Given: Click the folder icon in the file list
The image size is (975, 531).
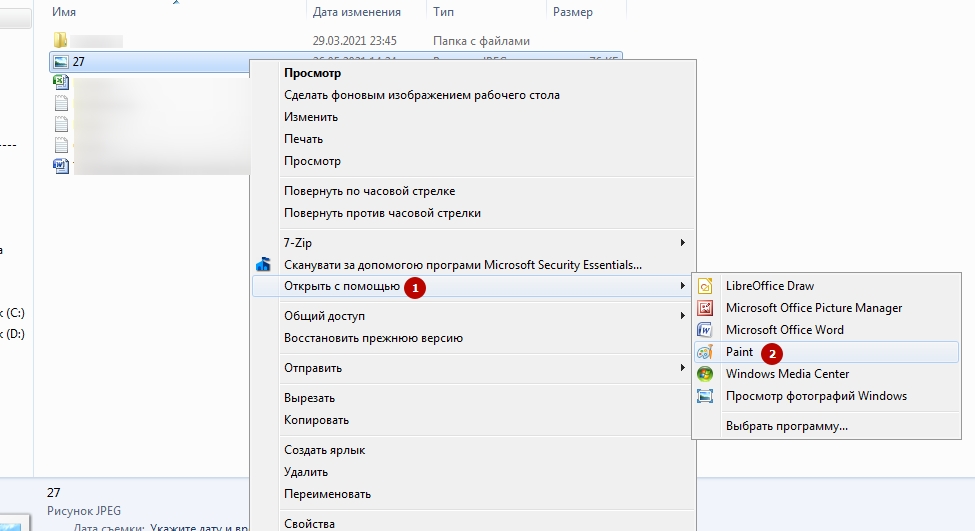Looking at the screenshot, I should click(60, 41).
